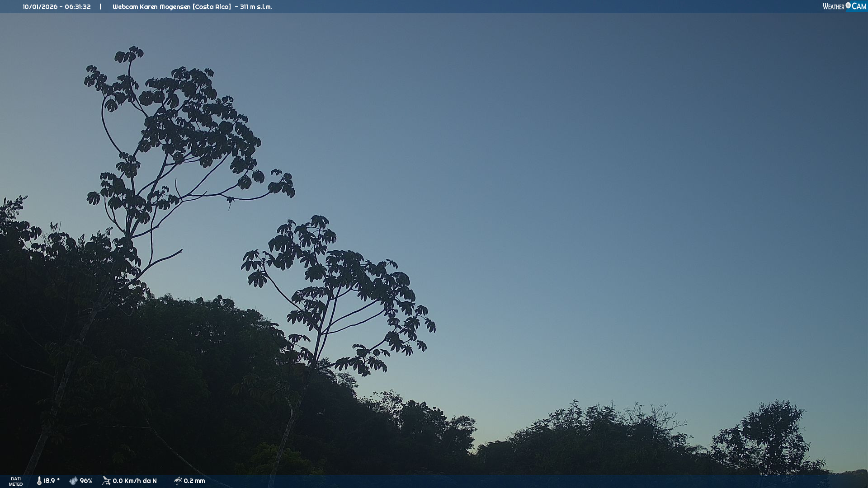Click the 0.2 mm rainfall value
The width and height of the screenshot is (868, 488).
(x=194, y=481)
